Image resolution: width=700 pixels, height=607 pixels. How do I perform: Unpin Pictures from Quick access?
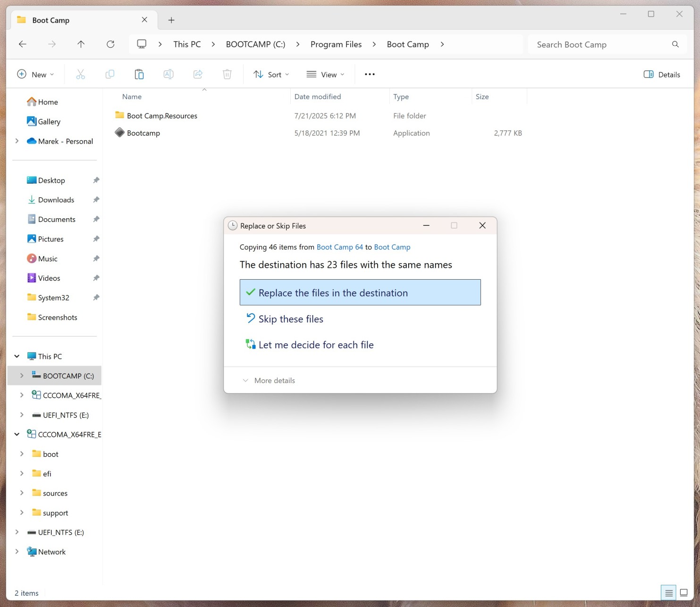coord(96,239)
